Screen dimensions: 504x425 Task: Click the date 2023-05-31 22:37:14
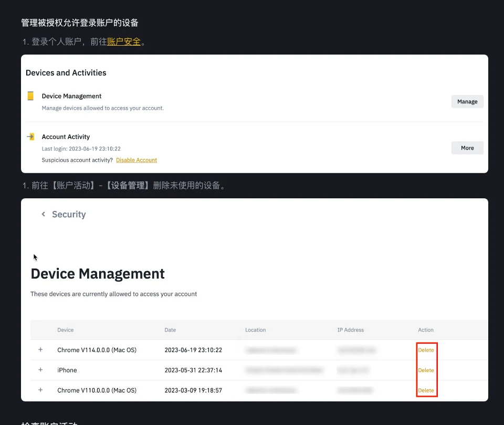click(x=193, y=370)
